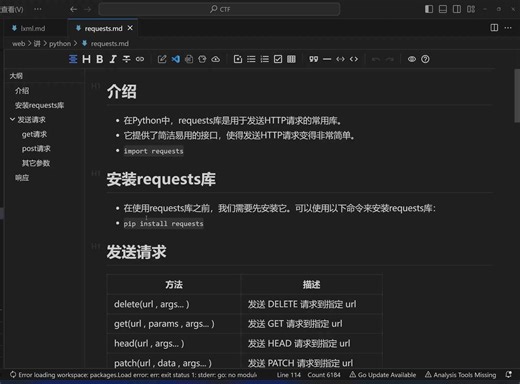The image size is (520, 384).
Task: Click Go Update Available status item
Action: tap(383, 375)
